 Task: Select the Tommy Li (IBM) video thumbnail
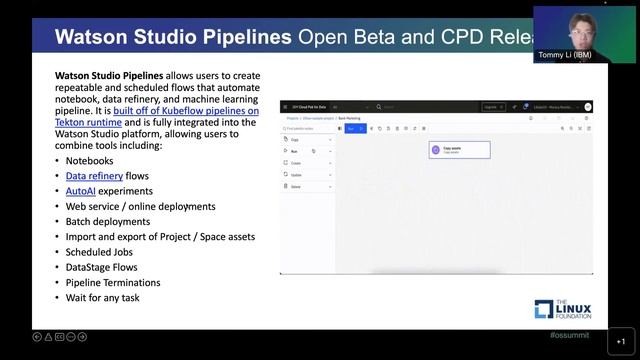point(584,35)
